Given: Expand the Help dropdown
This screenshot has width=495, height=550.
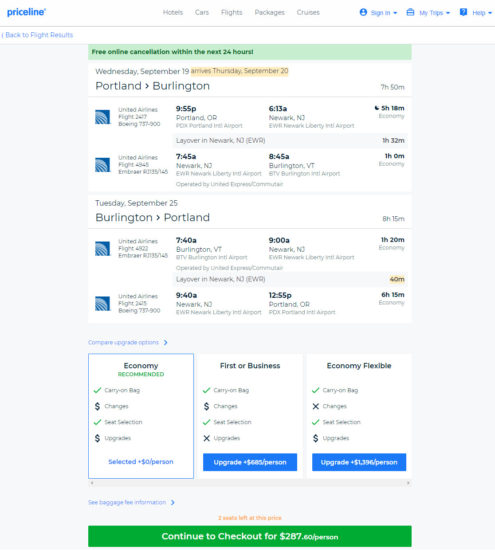Looking at the screenshot, I should click(x=482, y=13).
